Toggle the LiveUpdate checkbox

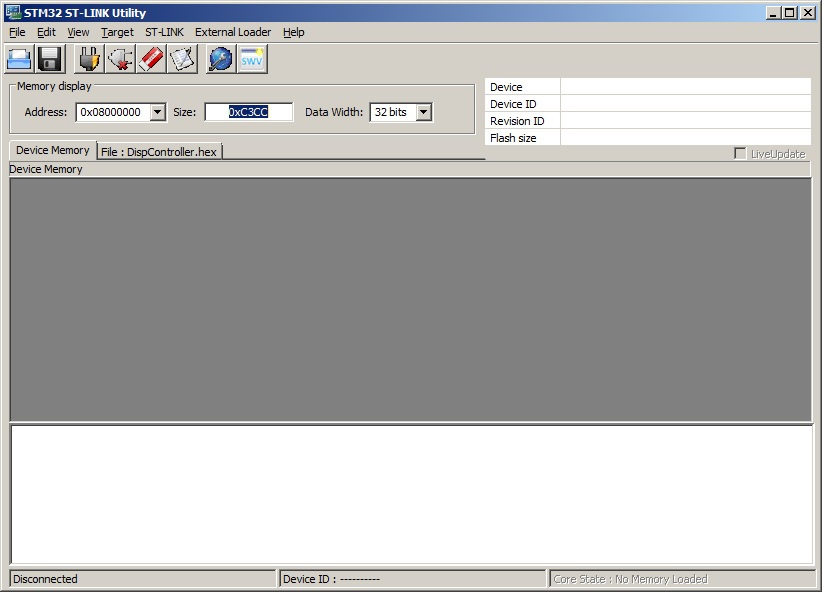pyautogui.click(x=740, y=154)
